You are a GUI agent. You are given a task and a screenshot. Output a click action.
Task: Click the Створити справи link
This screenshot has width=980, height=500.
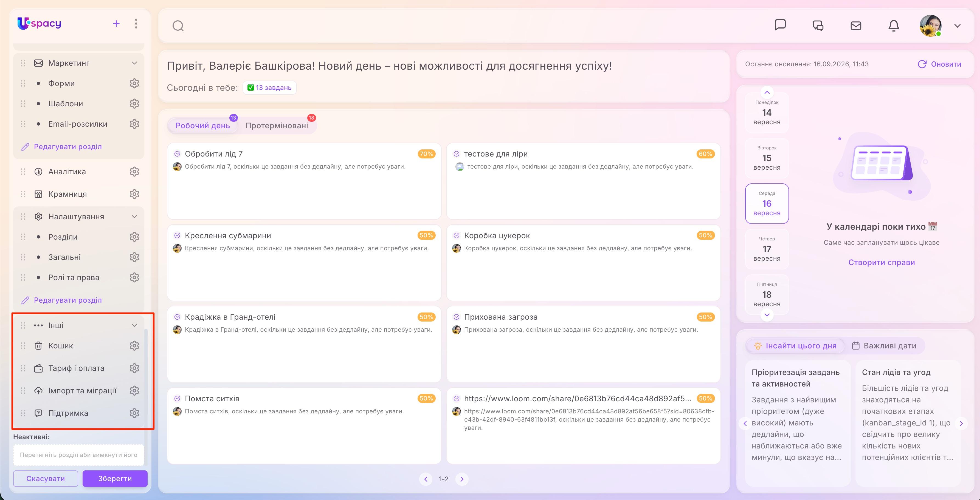882,262
